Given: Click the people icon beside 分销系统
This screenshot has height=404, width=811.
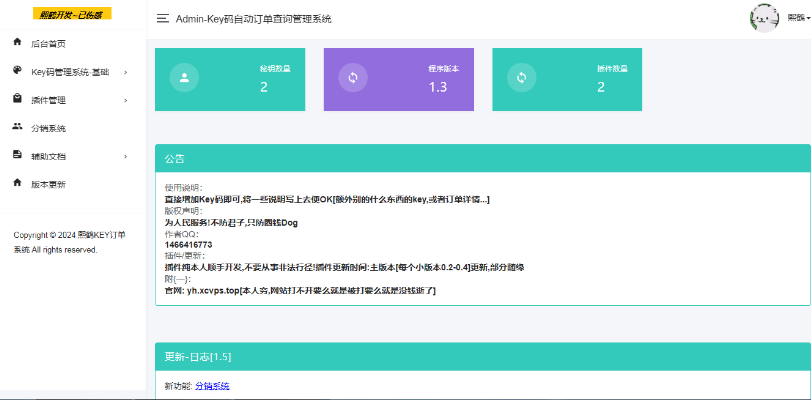Looking at the screenshot, I should pos(17,126).
